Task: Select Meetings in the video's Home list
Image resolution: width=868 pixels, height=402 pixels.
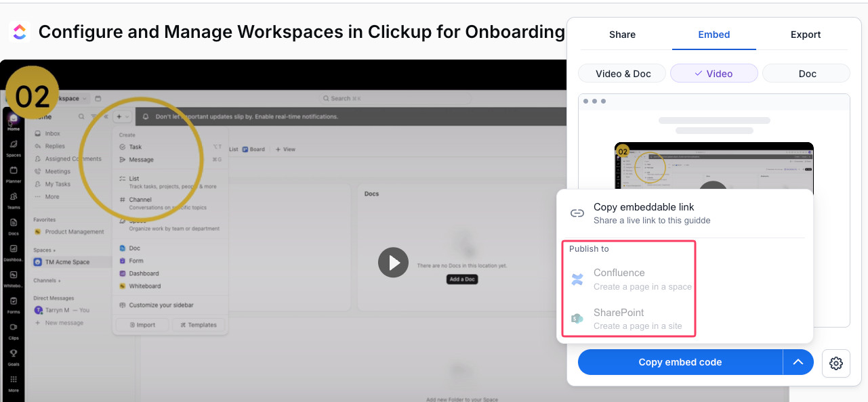Action: pos(58,171)
